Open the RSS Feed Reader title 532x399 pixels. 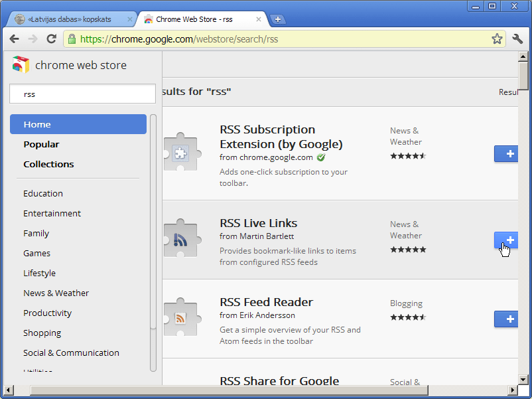[x=267, y=302]
